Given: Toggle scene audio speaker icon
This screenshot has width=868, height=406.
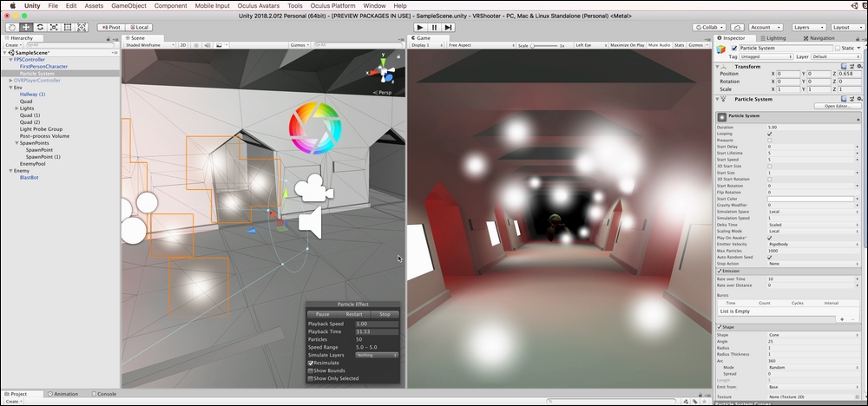Looking at the screenshot, I should tap(207, 45).
